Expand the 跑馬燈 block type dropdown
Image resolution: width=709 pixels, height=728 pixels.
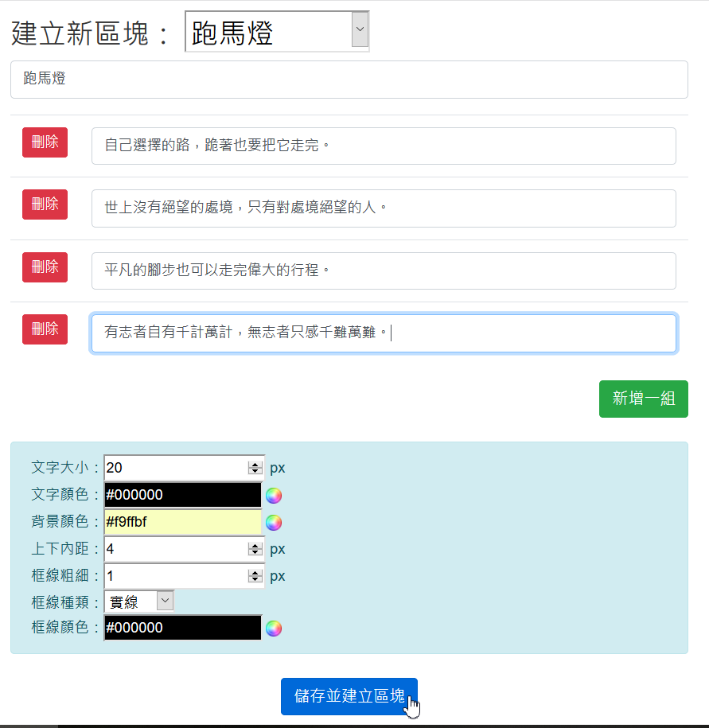pos(360,32)
